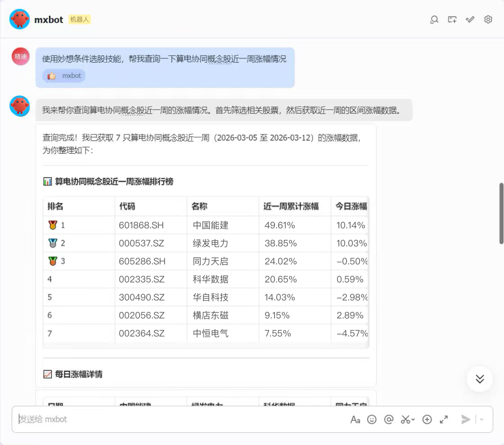
Task: Click the add-to-group icon in the header
Action: [452, 20]
